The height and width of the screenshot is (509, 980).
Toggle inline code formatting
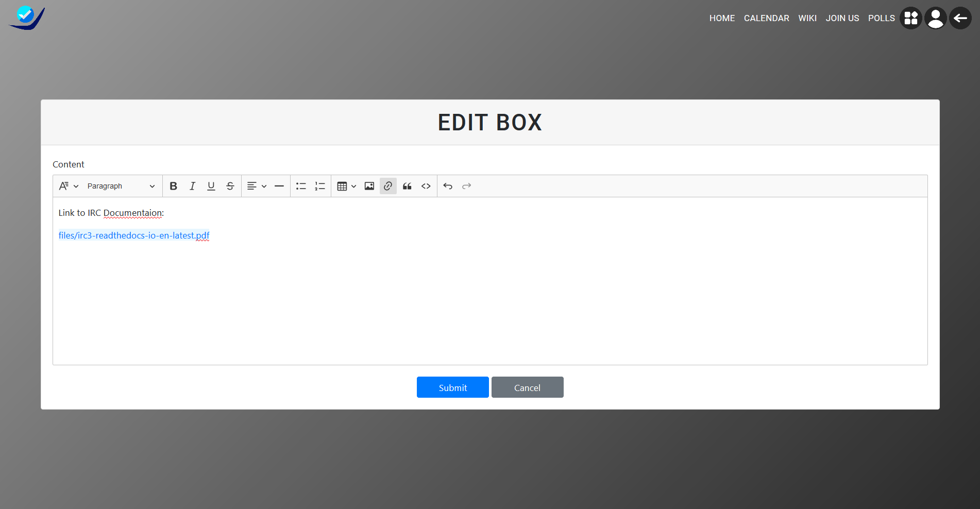pos(426,186)
